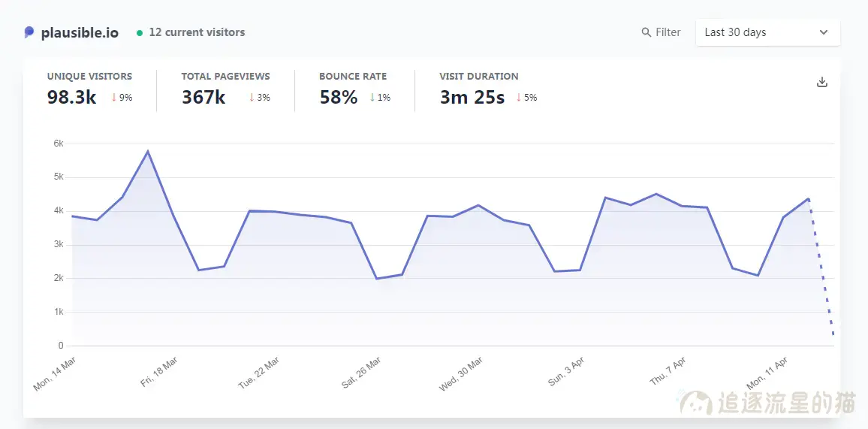Click the download export icon
The height and width of the screenshot is (429, 868).
[822, 82]
